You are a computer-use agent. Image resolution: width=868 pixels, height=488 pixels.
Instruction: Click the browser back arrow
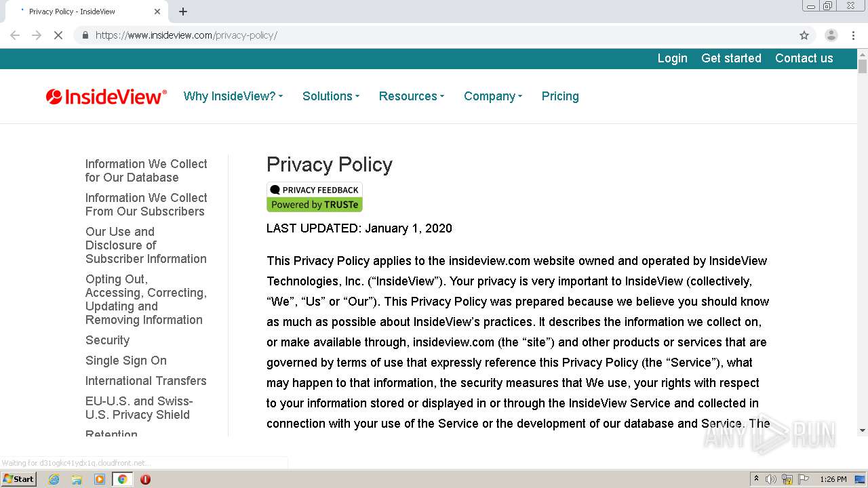click(x=15, y=35)
